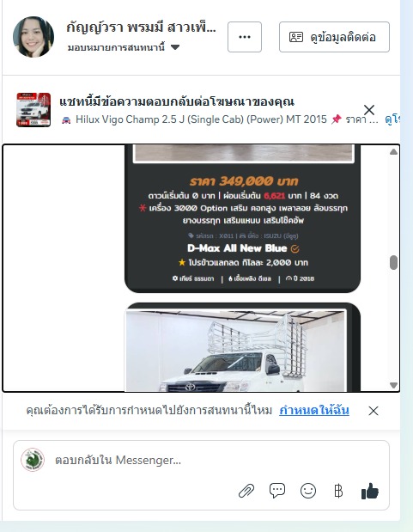Click the contact card icon in ดูข้อมูลติดต่อ

pyautogui.click(x=296, y=37)
